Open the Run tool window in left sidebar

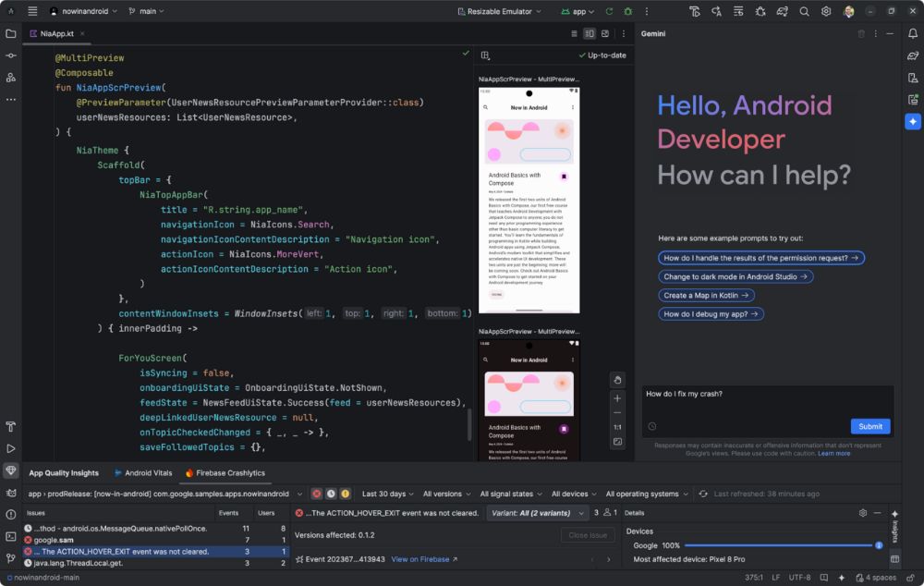[x=10, y=448]
